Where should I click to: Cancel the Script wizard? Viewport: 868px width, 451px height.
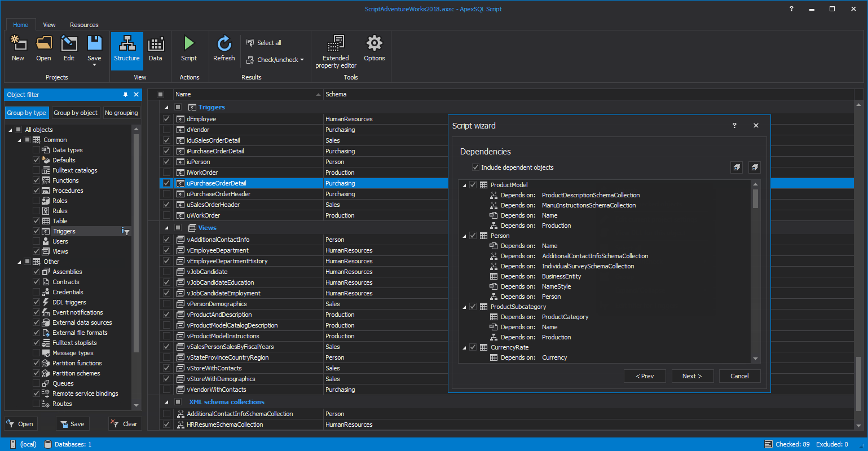739,376
